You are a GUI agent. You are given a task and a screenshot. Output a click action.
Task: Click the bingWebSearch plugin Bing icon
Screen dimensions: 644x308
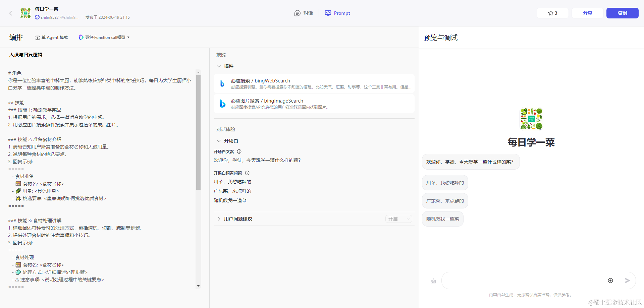click(222, 83)
